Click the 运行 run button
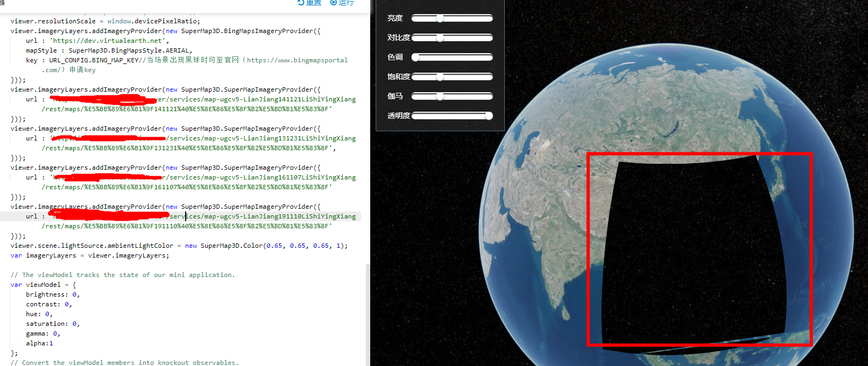868x366 pixels. tap(342, 3)
